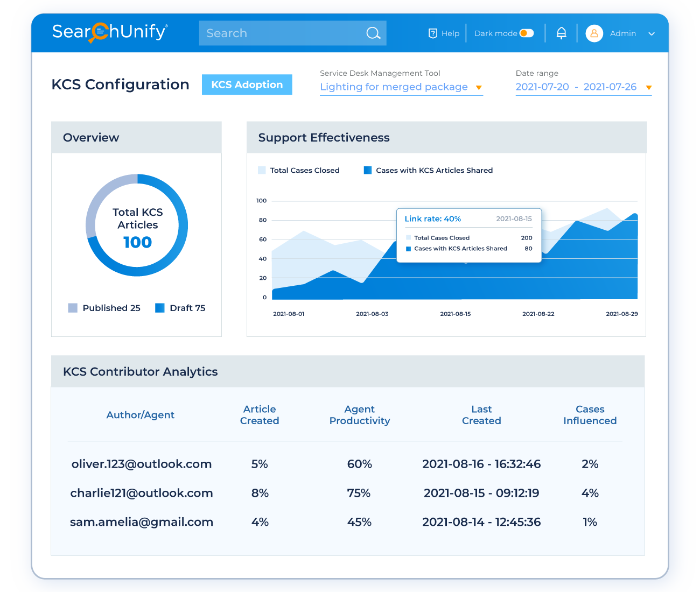Click x-axis label 2021-08-22
The width and height of the screenshot is (700, 592).
[x=538, y=314]
